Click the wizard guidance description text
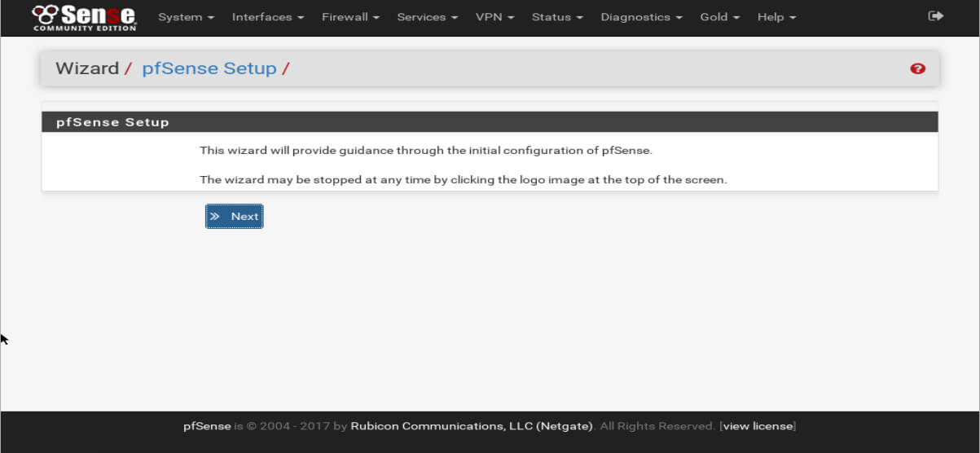Viewport: 980px width, 453px height. click(426, 151)
